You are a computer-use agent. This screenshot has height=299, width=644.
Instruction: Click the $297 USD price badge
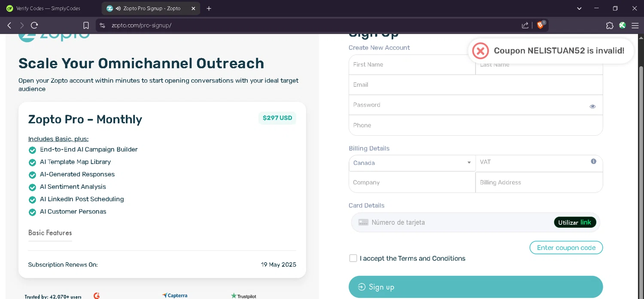click(277, 118)
